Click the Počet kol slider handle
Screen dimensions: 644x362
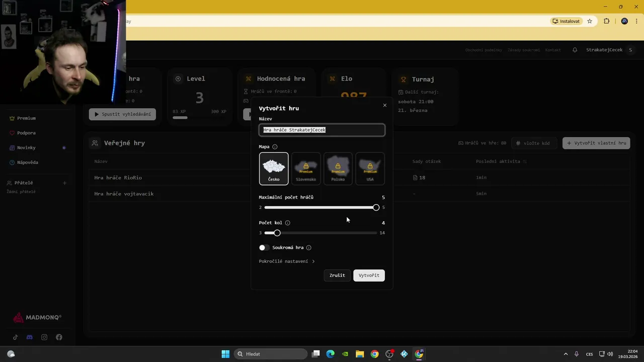277,233
